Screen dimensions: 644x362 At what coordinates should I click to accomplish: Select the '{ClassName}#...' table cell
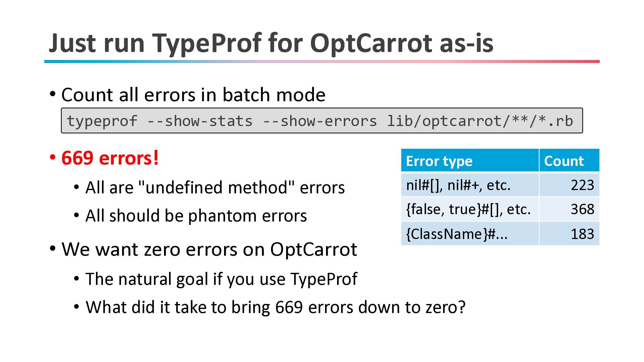coord(470,234)
